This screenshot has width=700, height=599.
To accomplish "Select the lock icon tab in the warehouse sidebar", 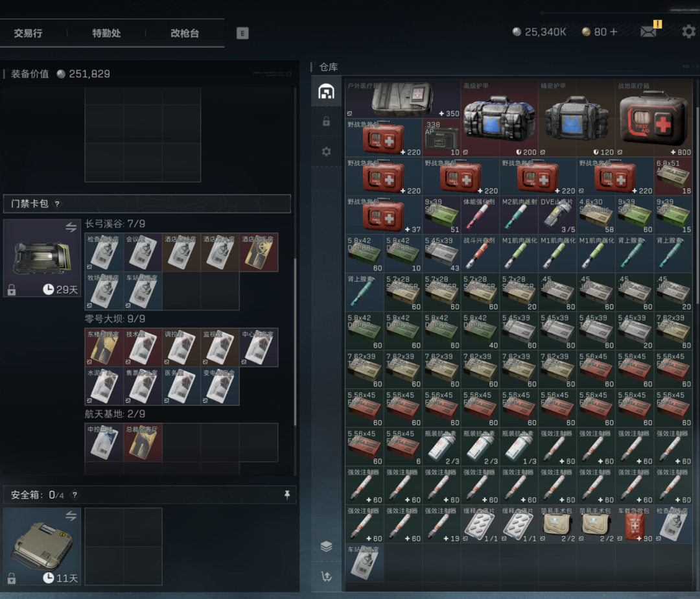I will 326,121.
